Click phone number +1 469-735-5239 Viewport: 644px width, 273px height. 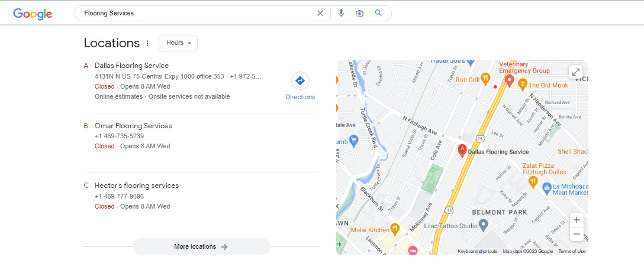coord(119,136)
